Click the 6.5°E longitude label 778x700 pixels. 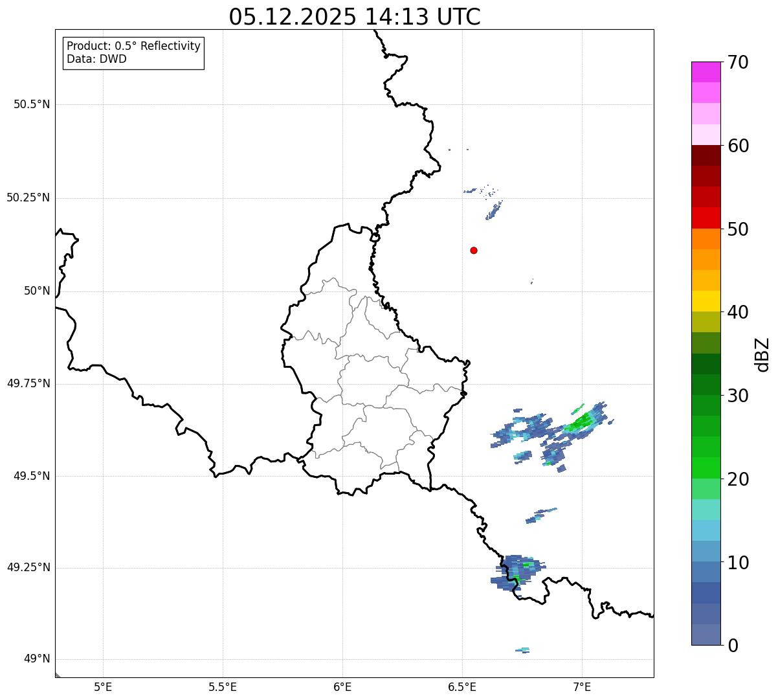coord(462,686)
